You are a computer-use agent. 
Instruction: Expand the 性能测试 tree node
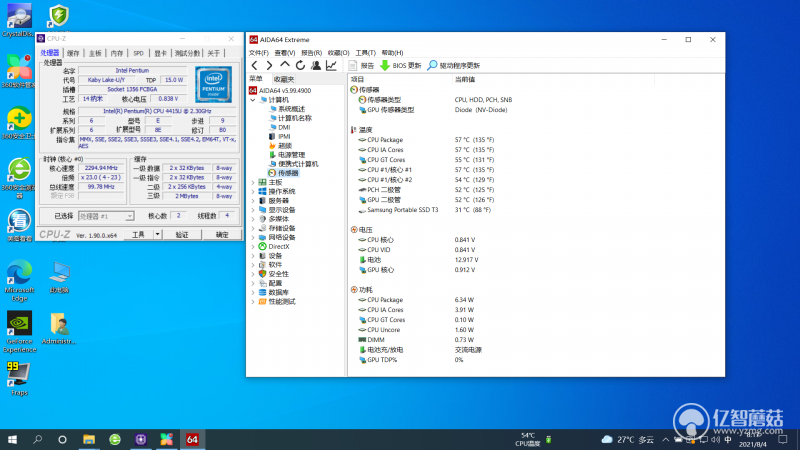[x=253, y=302]
